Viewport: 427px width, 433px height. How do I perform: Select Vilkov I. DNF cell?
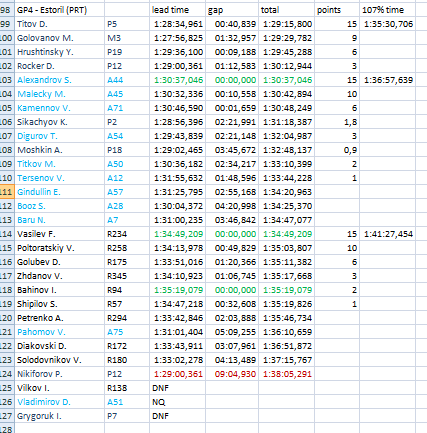(x=177, y=388)
